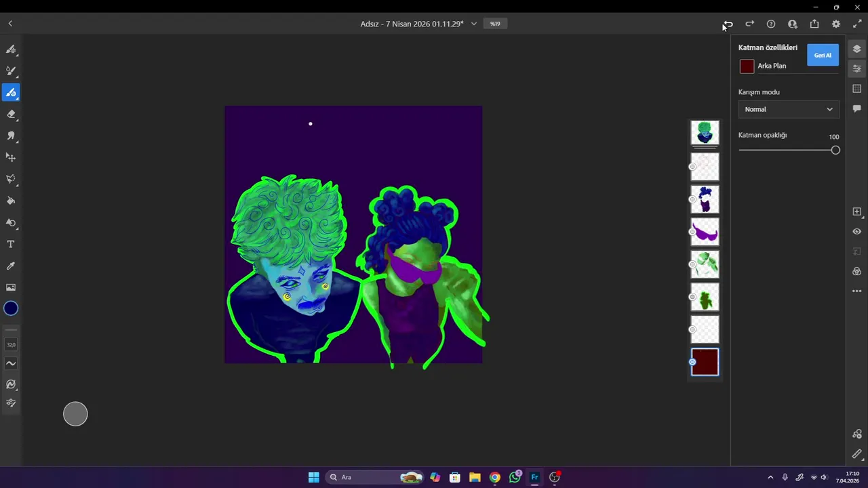Image resolution: width=868 pixels, height=488 pixels.
Task: Open the Comments panel icon
Action: pos(857,108)
